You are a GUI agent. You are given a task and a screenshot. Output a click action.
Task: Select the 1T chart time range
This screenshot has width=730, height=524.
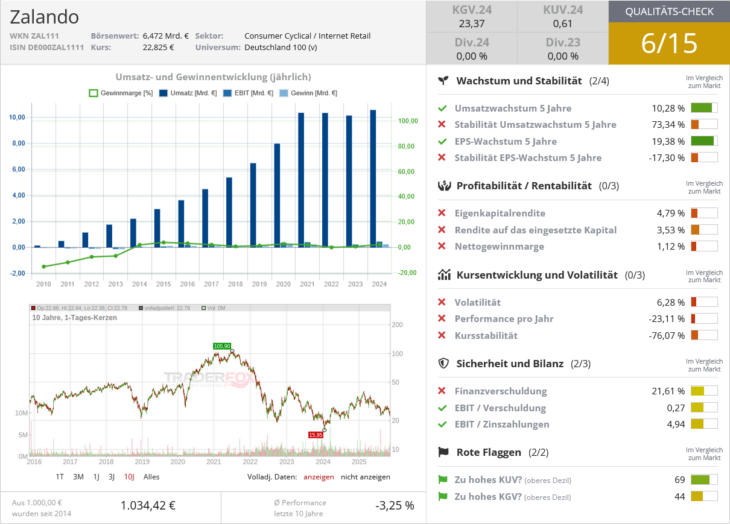[x=60, y=477]
